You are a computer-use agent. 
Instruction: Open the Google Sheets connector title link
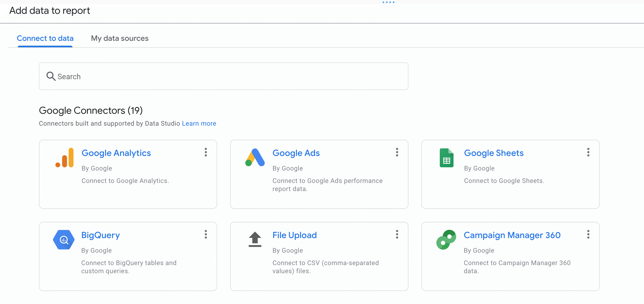(494, 153)
